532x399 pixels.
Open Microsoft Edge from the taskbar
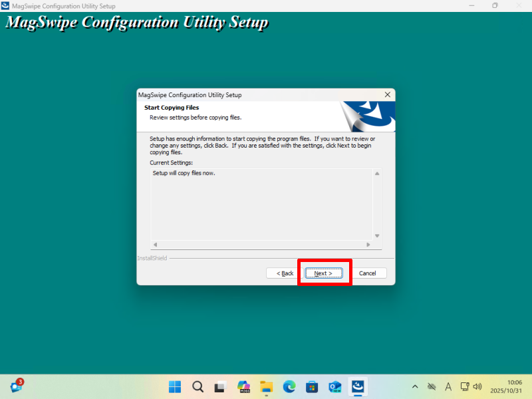click(289, 386)
